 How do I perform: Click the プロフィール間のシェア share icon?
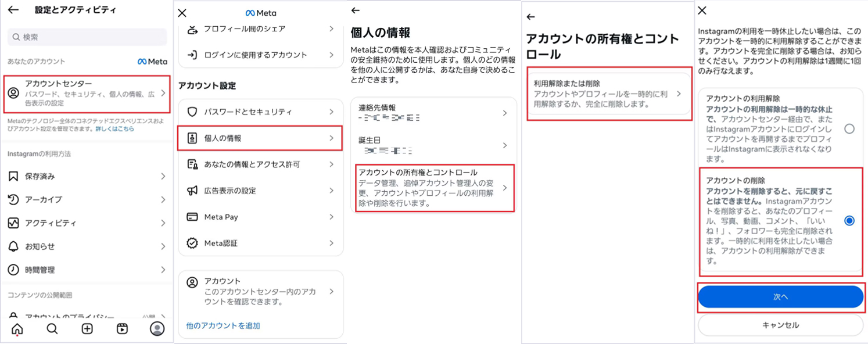[192, 29]
